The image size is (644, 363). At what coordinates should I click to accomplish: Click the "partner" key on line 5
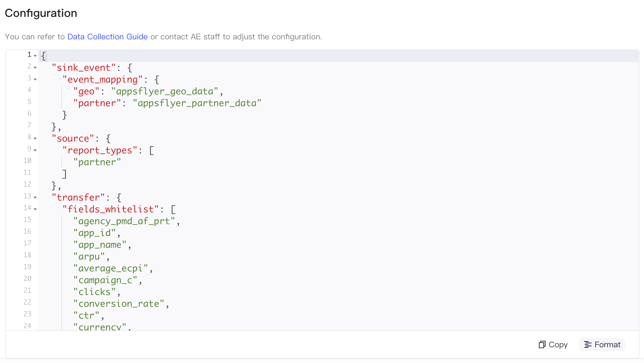[97, 103]
